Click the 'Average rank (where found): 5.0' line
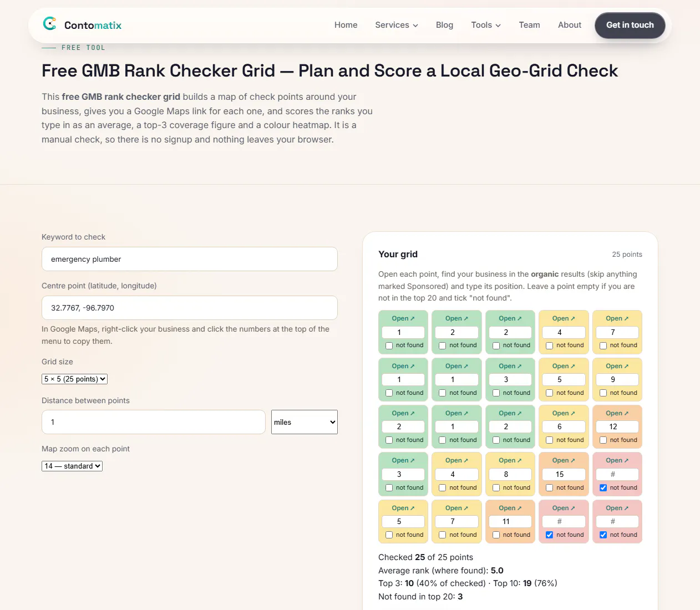The image size is (700, 610). [x=441, y=571]
